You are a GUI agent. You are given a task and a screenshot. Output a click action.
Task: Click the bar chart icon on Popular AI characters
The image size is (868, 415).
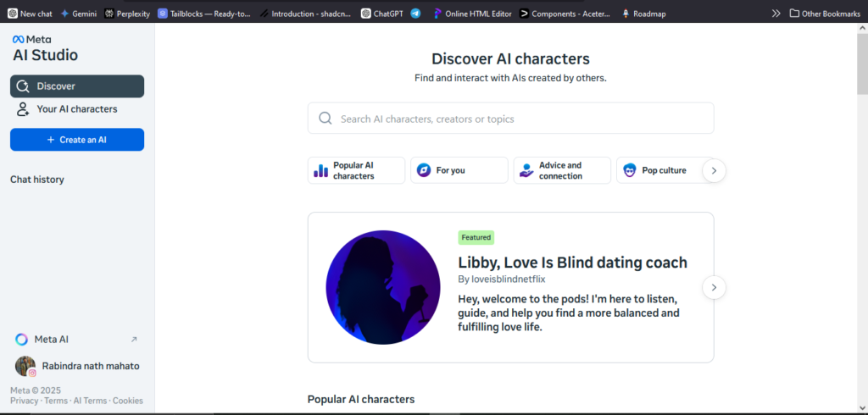(320, 170)
